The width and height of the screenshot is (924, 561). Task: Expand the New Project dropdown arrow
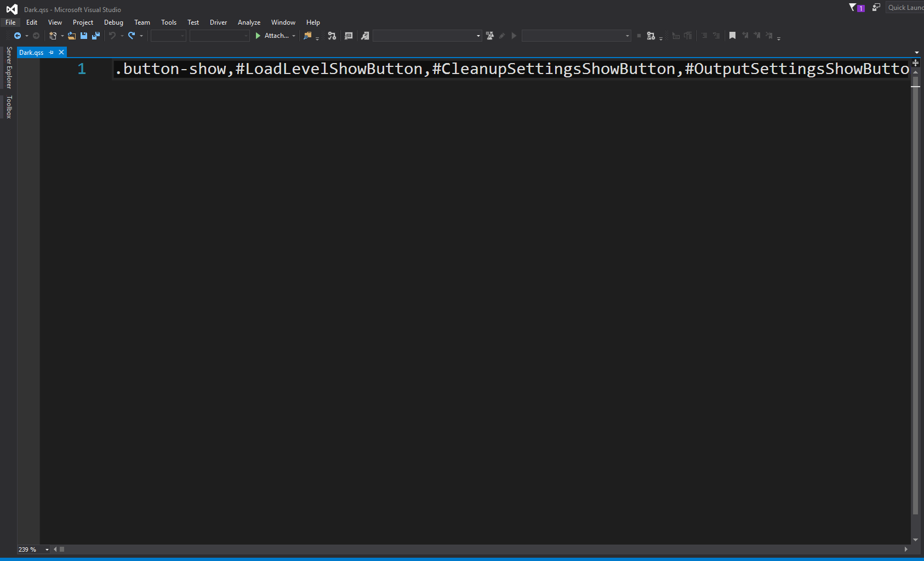click(x=62, y=36)
